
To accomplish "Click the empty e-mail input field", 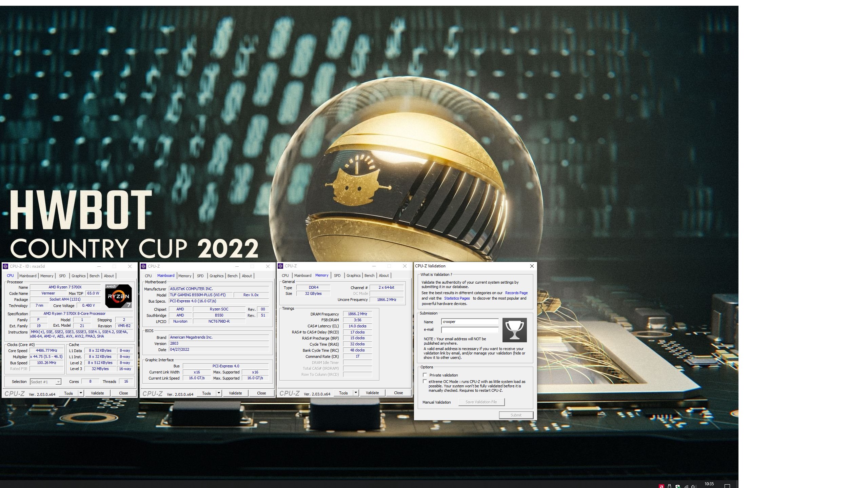I will 470,329.
